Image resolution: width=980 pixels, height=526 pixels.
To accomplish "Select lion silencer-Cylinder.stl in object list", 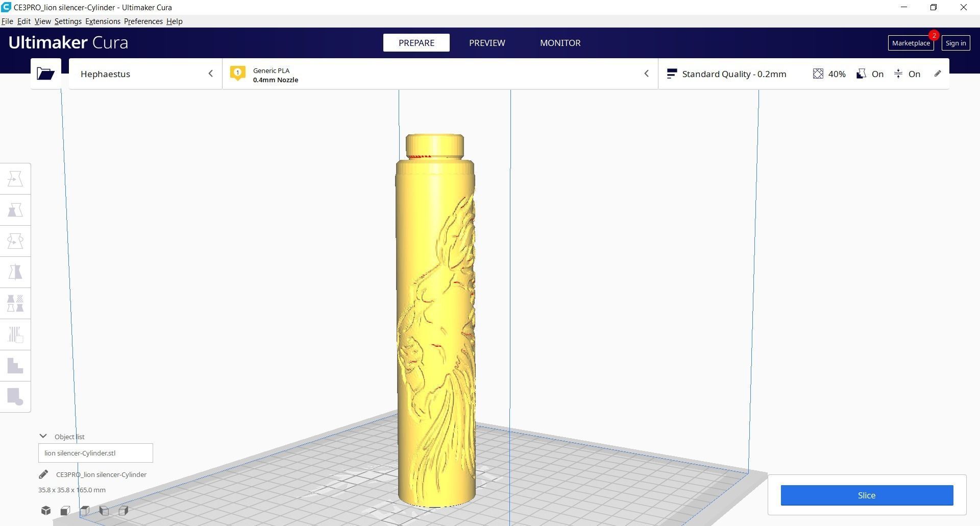I will pos(95,453).
